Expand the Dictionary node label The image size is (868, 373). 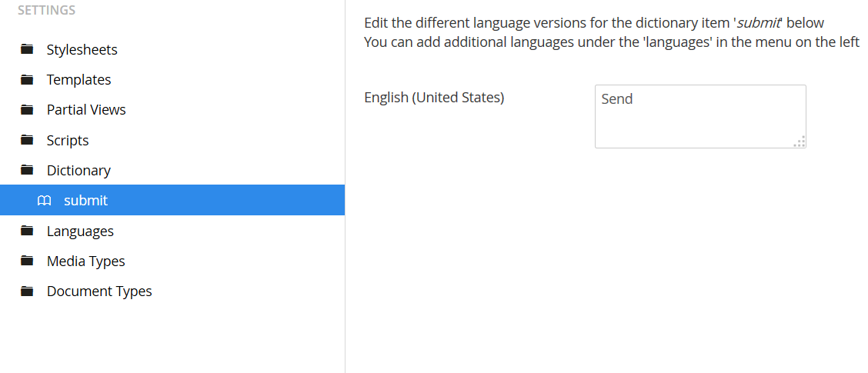[78, 171]
